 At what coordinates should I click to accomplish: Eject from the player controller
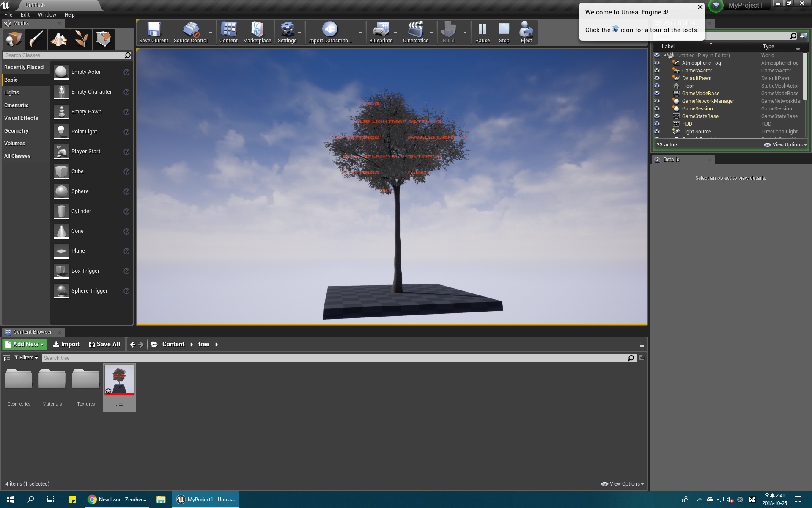tap(526, 33)
